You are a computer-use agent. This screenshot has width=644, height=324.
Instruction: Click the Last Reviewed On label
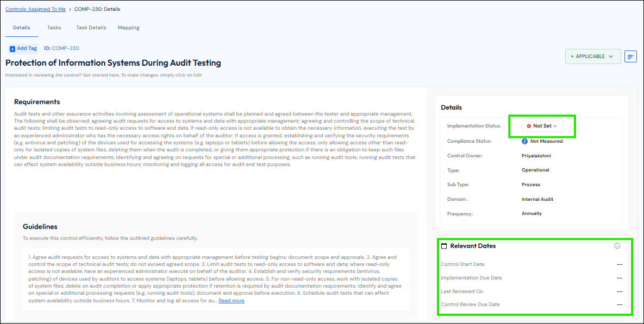coord(461,291)
